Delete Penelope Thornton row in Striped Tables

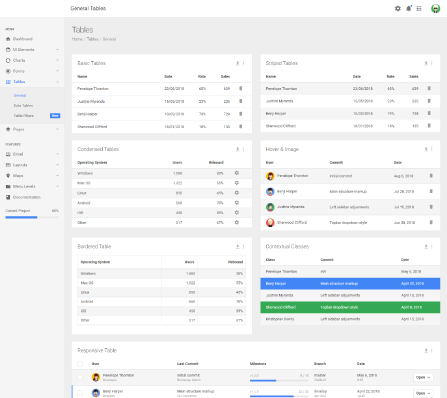(x=429, y=88)
